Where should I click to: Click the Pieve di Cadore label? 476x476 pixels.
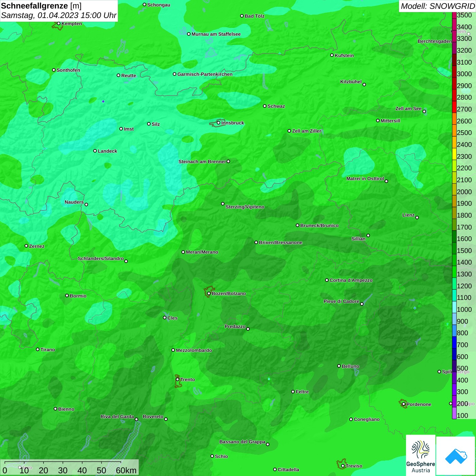(x=341, y=301)
